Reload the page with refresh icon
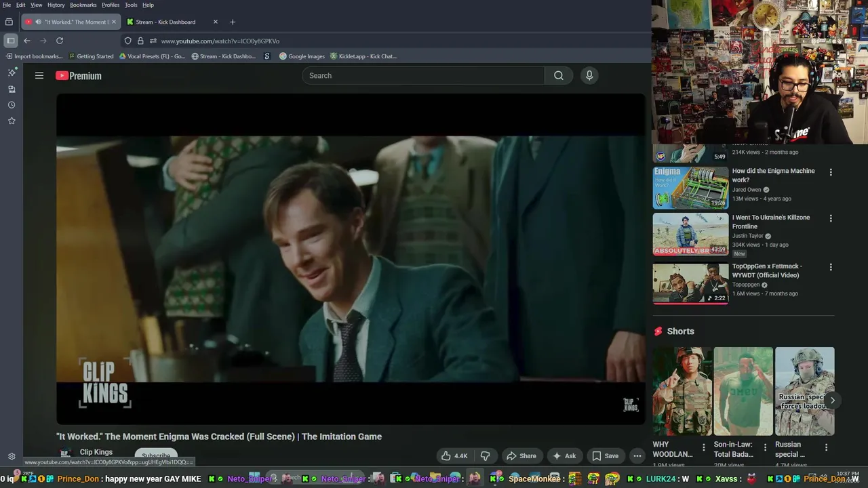This screenshot has height=488, width=868. tap(60, 41)
